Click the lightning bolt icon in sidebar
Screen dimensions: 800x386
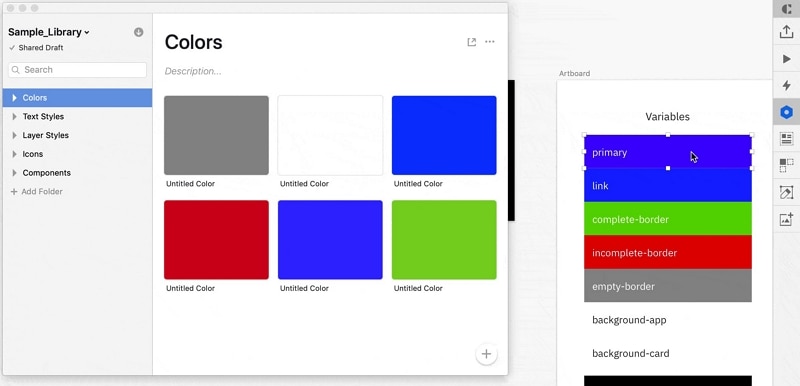tap(786, 85)
